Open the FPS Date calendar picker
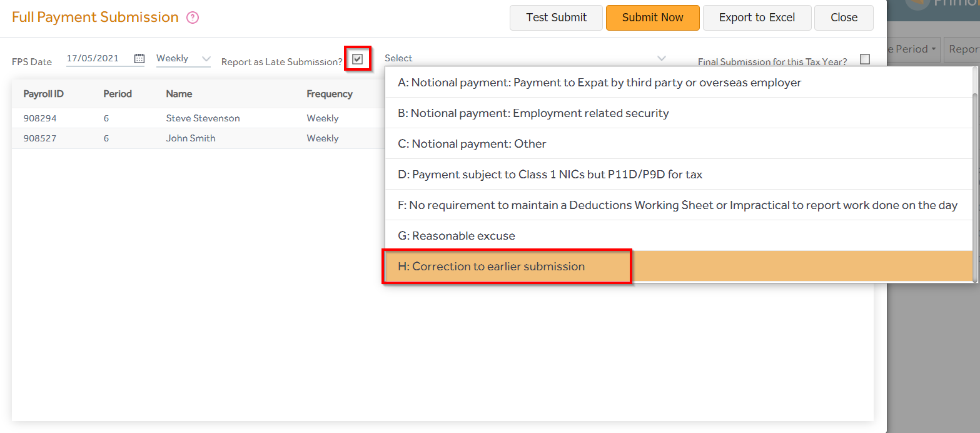 pos(139,58)
